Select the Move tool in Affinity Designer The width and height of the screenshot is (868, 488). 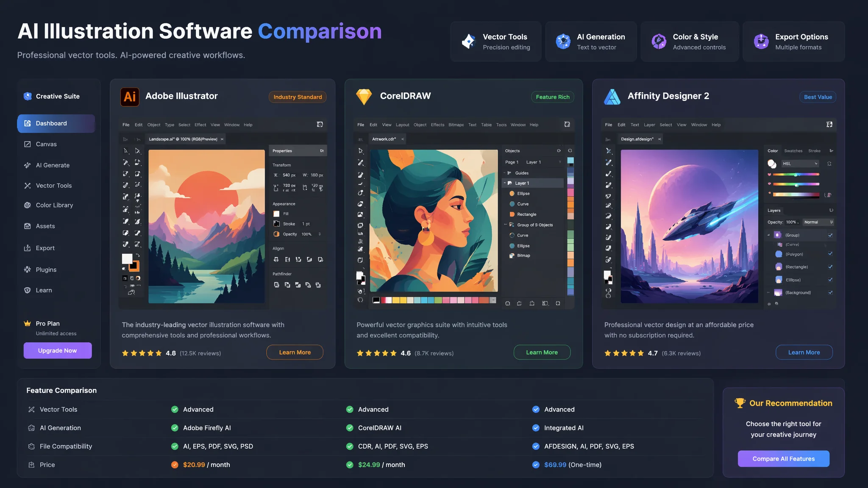pyautogui.click(x=608, y=151)
